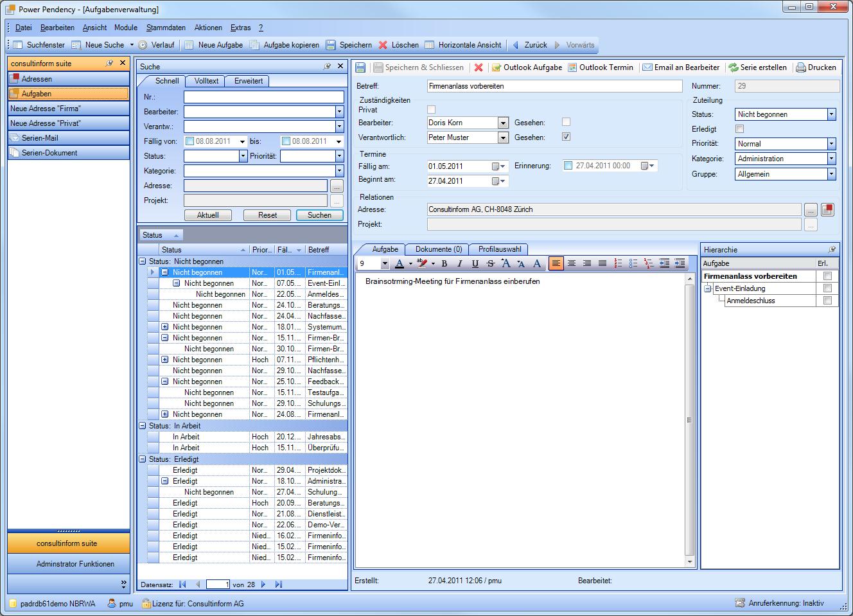Click Verlauf history toolbar button
The image size is (853, 616).
(156, 45)
